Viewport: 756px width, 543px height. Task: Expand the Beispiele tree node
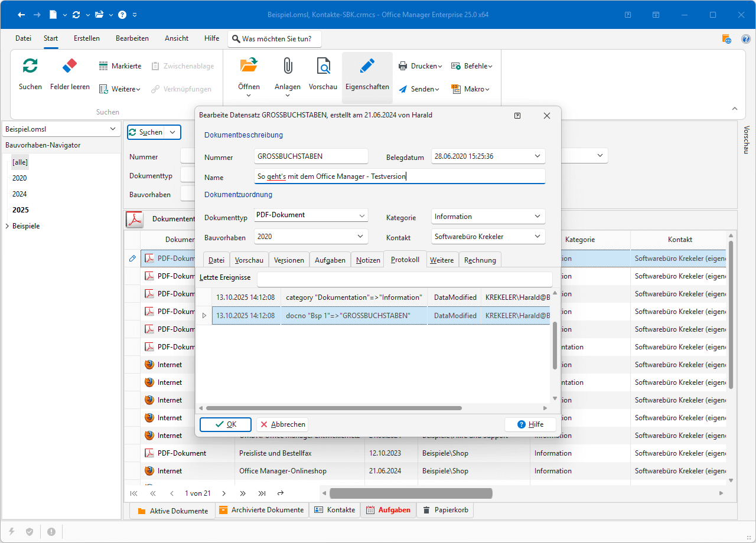[x=7, y=226]
